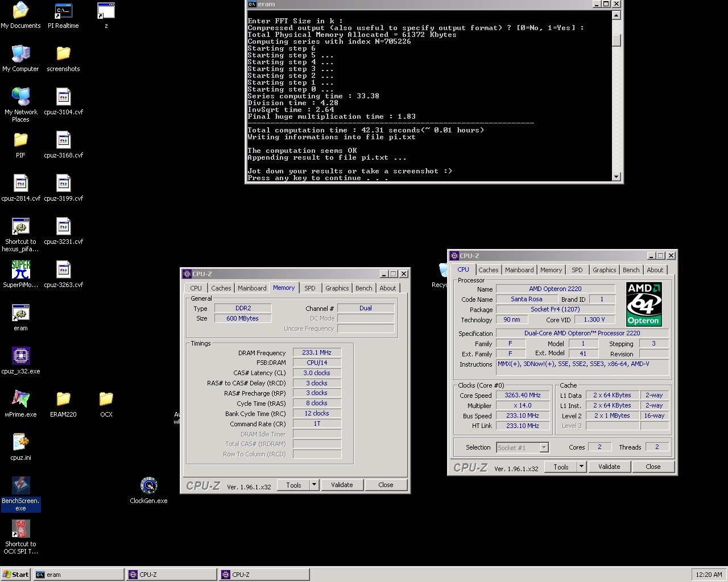Click scroll up arrow in eram console
This screenshot has width=728, height=582.
tap(616, 15)
